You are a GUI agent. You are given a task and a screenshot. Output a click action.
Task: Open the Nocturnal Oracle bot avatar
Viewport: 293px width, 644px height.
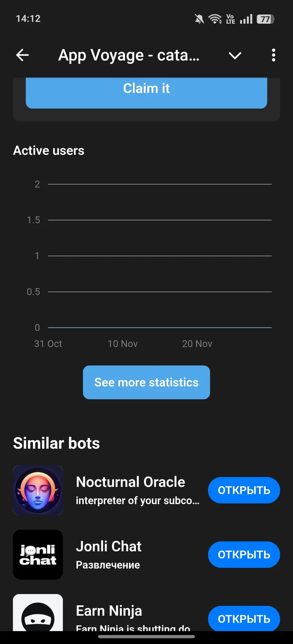click(38, 490)
